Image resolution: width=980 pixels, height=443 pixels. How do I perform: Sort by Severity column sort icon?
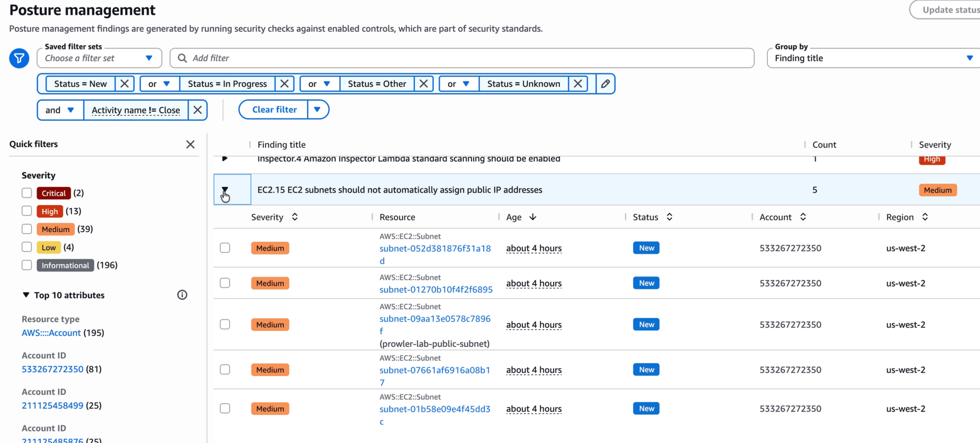(x=295, y=217)
